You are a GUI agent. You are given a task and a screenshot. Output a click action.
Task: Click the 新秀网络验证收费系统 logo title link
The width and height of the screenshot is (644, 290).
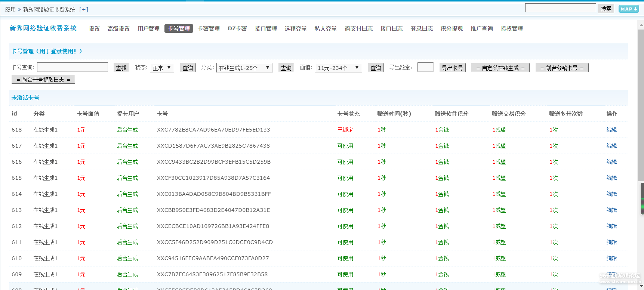point(43,28)
